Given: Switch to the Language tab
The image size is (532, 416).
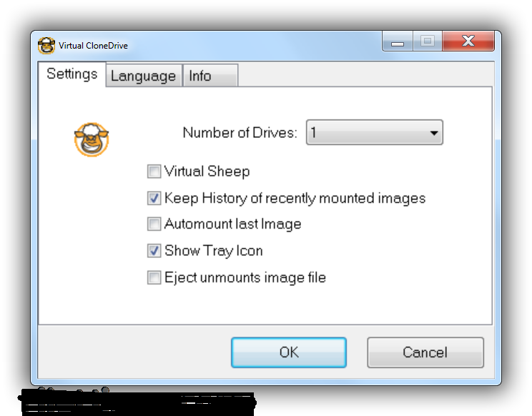Looking at the screenshot, I should pyautogui.click(x=144, y=76).
